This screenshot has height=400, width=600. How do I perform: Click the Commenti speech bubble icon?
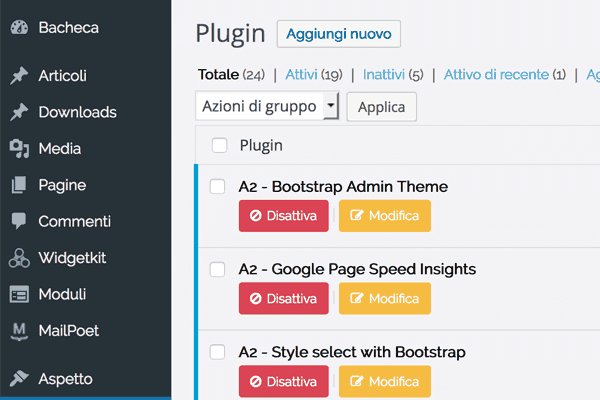pyautogui.click(x=19, y=221)
